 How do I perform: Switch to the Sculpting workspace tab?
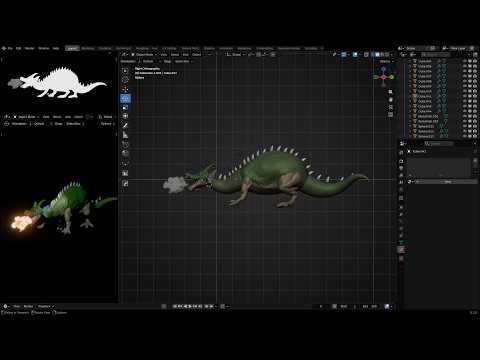[105, 48]
